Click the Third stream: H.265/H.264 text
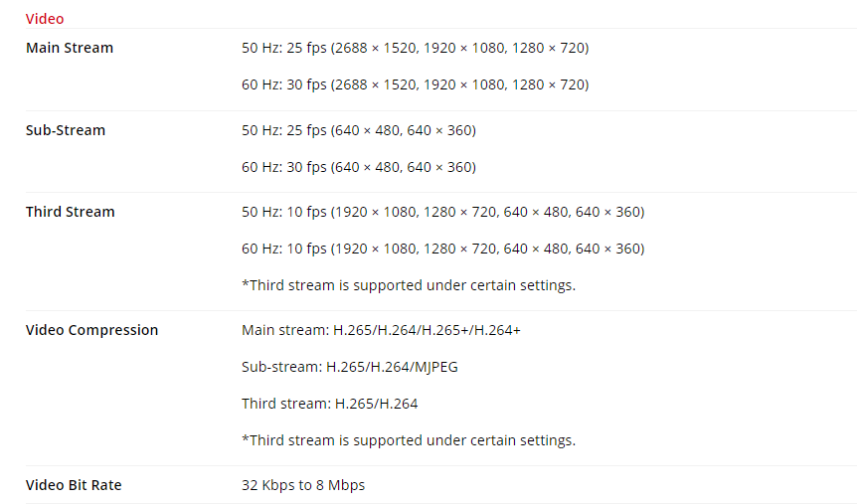This screenshot has width=862, height=504. pos(329,404)
